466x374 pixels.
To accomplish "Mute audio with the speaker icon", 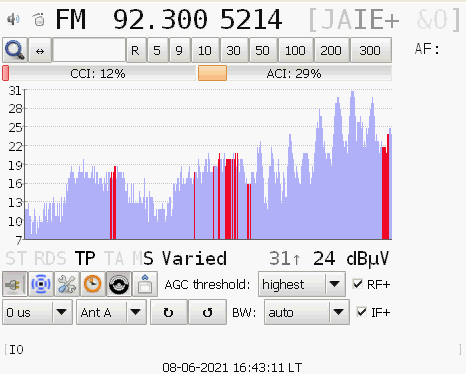I will [x=13, y=20].
